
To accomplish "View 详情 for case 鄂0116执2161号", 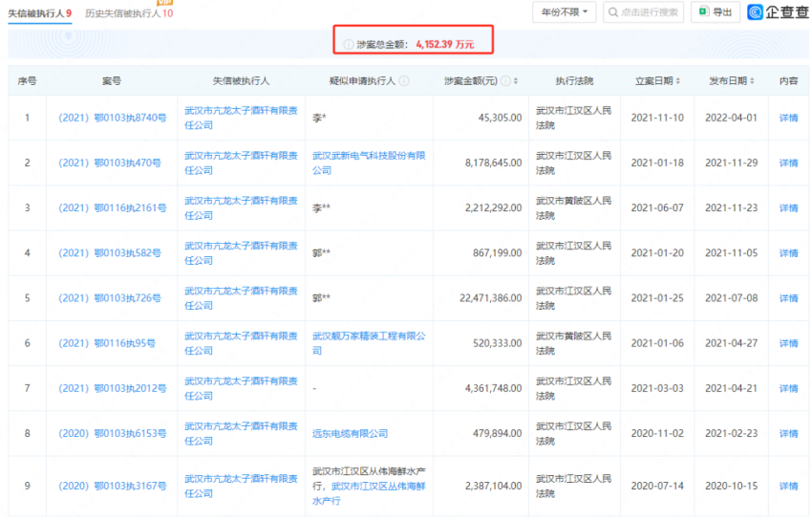I will click(x=788, y=208).
